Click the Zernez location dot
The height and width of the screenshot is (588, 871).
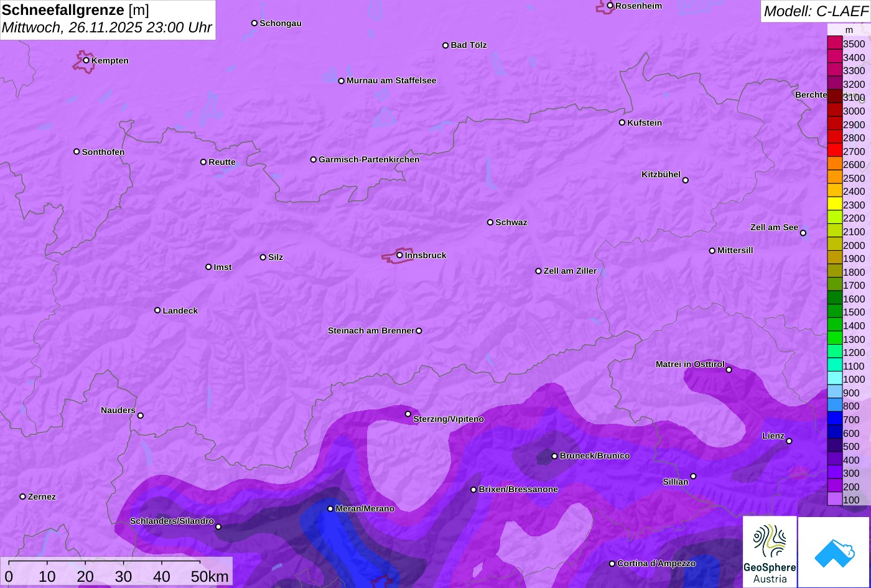point(23,497)
